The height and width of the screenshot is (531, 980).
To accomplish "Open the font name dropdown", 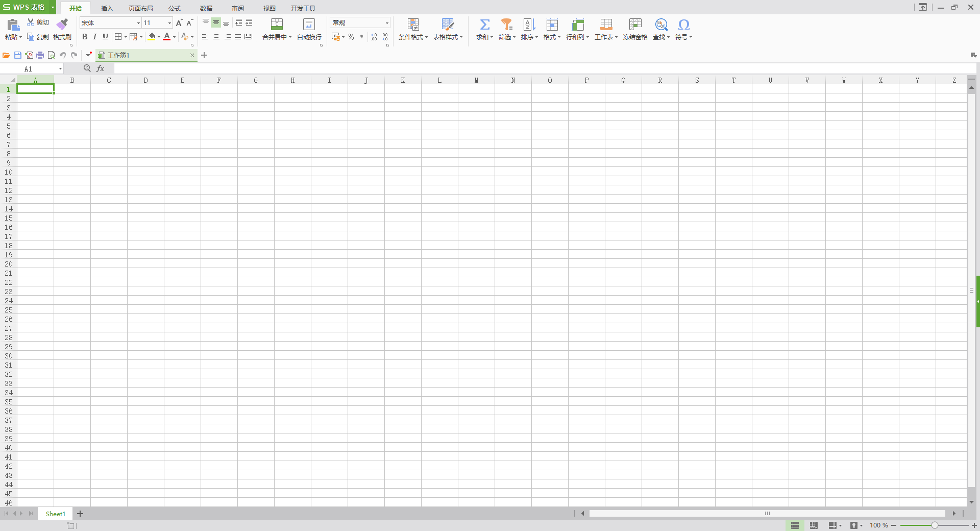I will click(x=138, y=23).
